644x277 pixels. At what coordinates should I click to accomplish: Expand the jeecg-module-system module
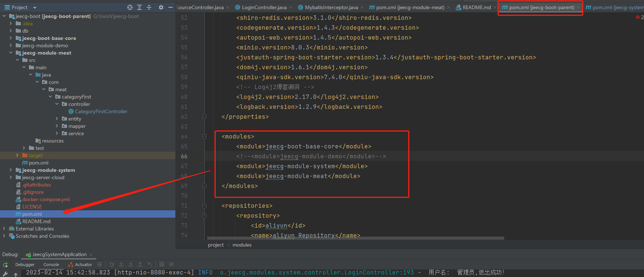[x=11, y=170]
